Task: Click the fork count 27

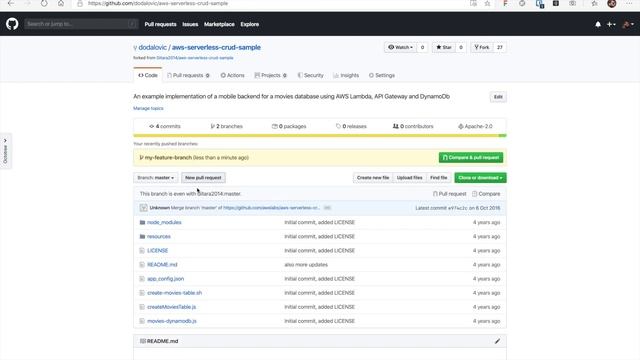Action: 500,47
